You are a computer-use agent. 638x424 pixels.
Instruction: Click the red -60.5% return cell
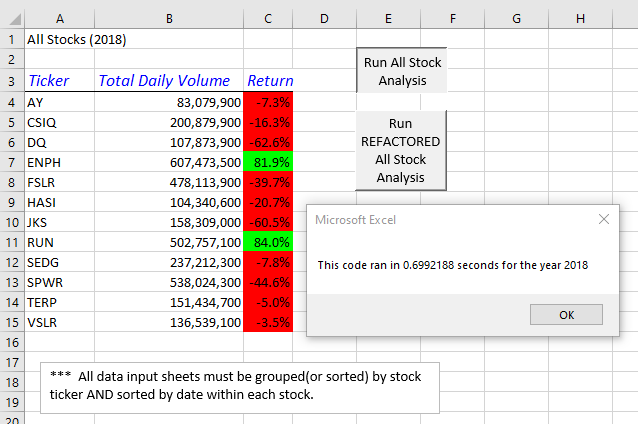[268, 222]
